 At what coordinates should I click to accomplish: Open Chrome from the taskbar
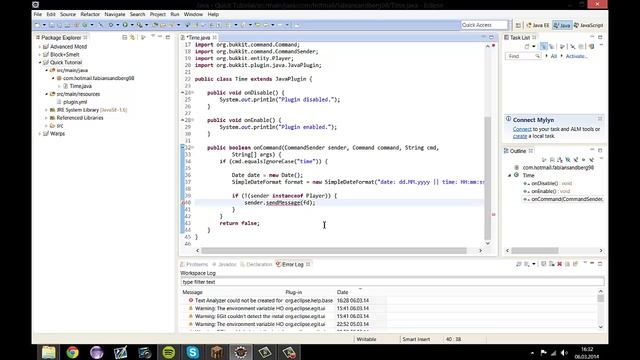(72, 352)
